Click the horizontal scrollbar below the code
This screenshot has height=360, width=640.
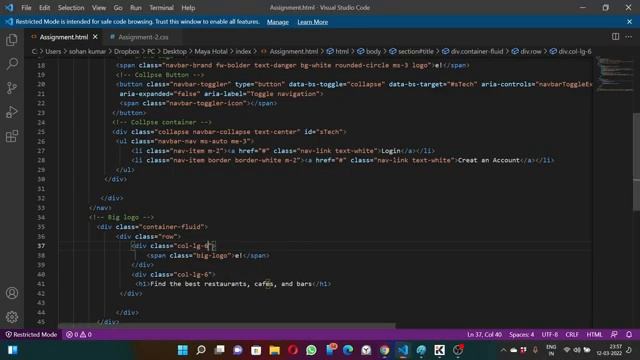[x=227, y=326]
